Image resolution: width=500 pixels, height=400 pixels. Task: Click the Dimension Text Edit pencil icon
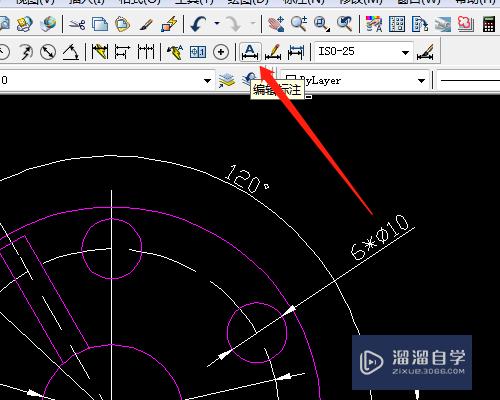(x=273, y=52)
